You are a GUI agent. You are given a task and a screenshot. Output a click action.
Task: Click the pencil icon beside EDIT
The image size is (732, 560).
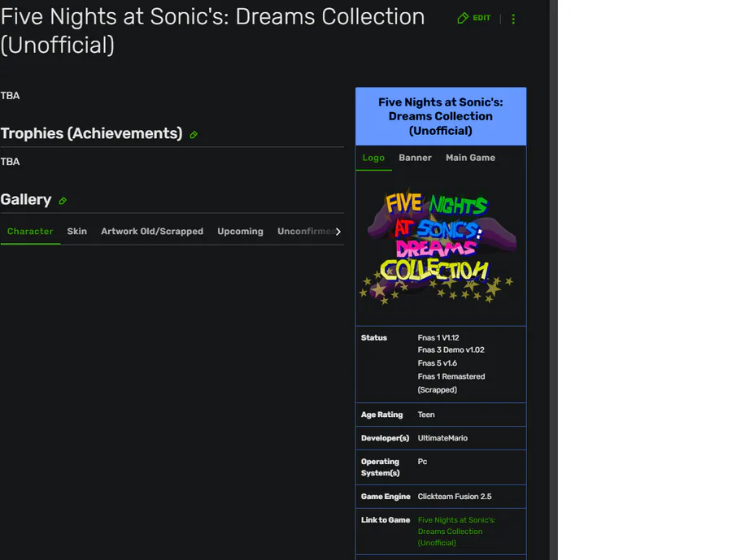(462, 18)
